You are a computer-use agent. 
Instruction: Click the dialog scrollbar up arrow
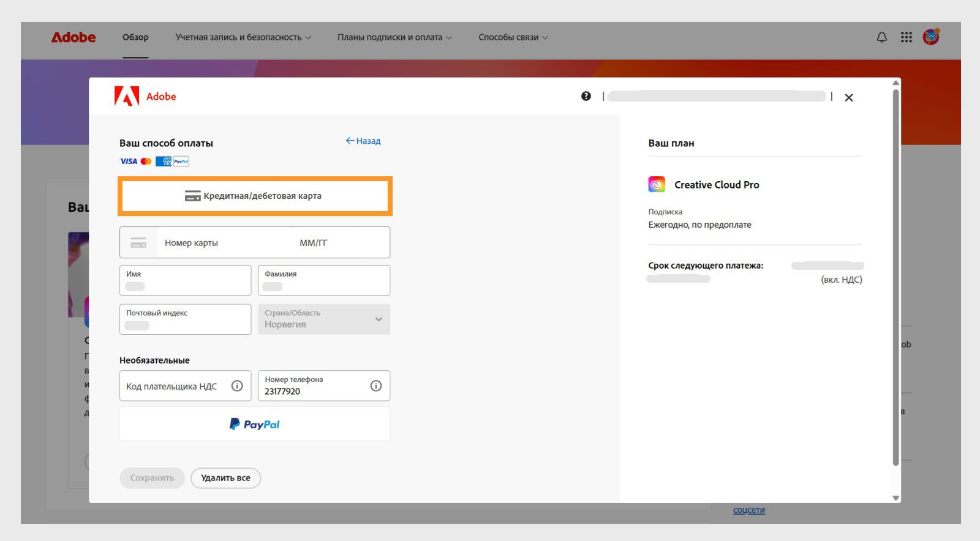coord(896,83)
